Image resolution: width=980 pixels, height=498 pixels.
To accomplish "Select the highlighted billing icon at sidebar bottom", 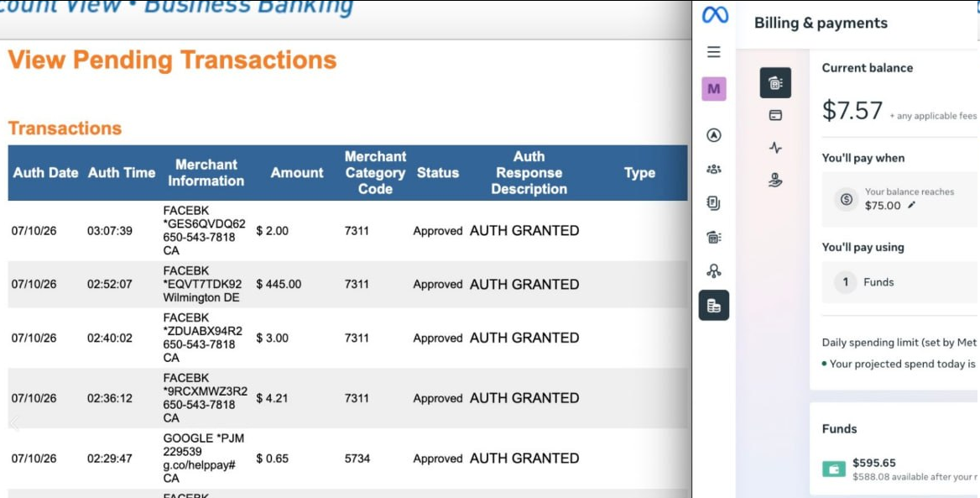I will point(714,306).
